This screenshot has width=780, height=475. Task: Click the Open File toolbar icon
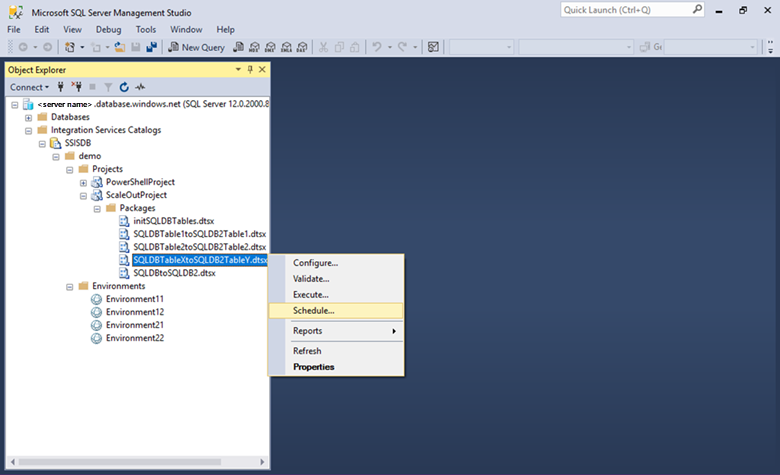(119, 47)
